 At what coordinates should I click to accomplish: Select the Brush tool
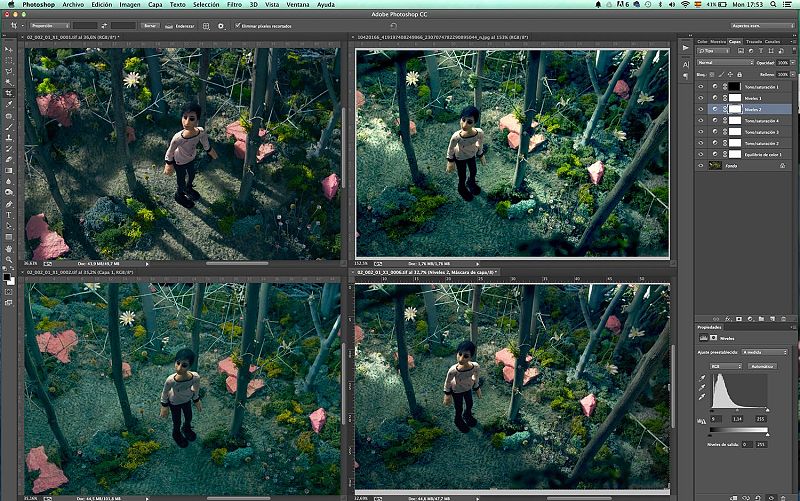9,127
